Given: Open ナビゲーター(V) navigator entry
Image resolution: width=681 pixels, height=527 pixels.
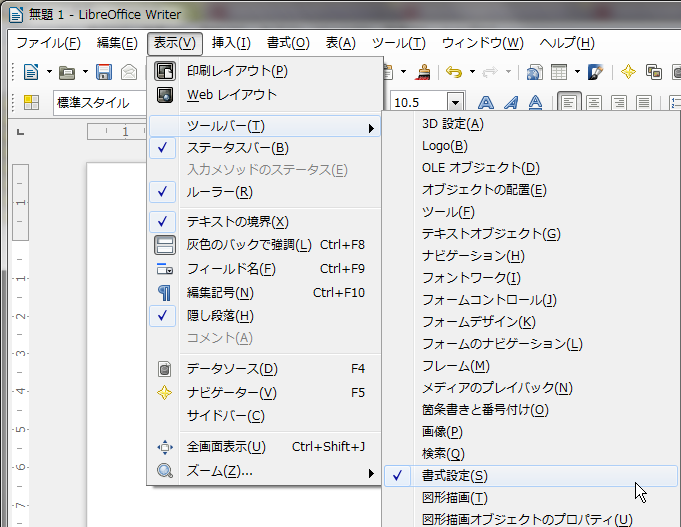Looking at the screenshot, I should 265,393.
